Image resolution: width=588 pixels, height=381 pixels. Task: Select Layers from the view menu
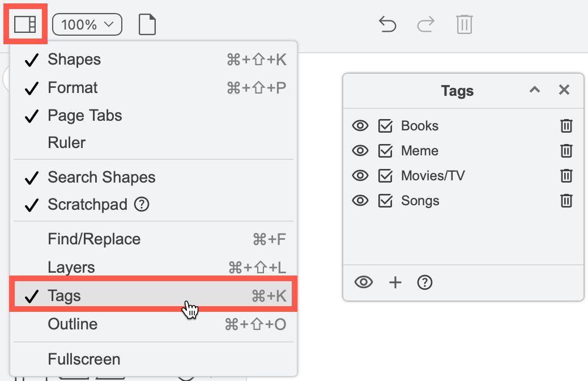click(x=71, y=267)
